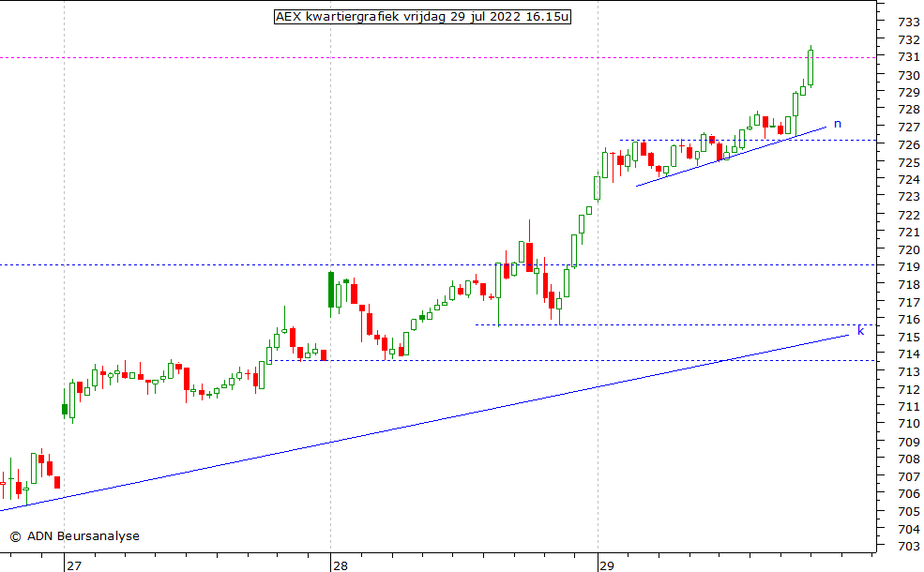Select the date label 28 on time axis
The image size is (924, 572).
(x=340, y=565)
